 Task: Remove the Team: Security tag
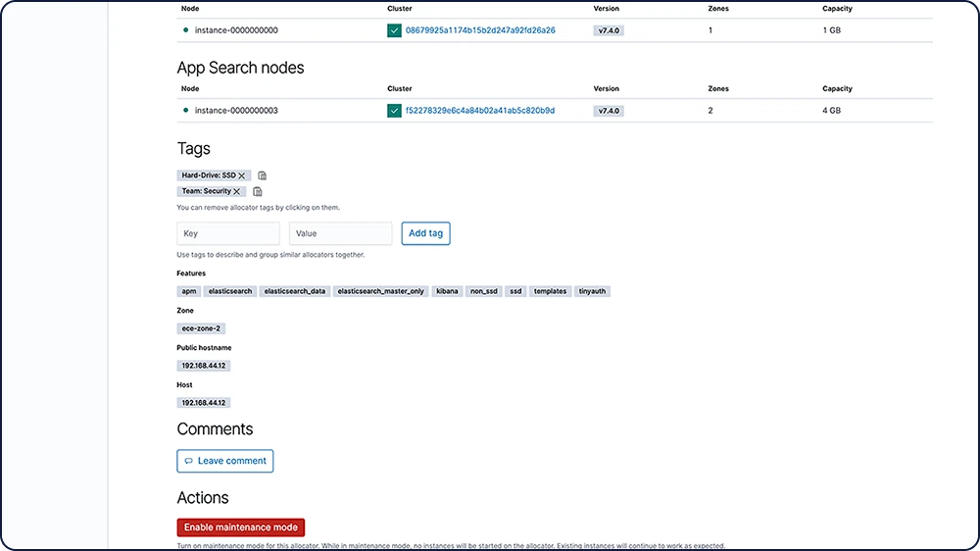(x=237, y=191)
